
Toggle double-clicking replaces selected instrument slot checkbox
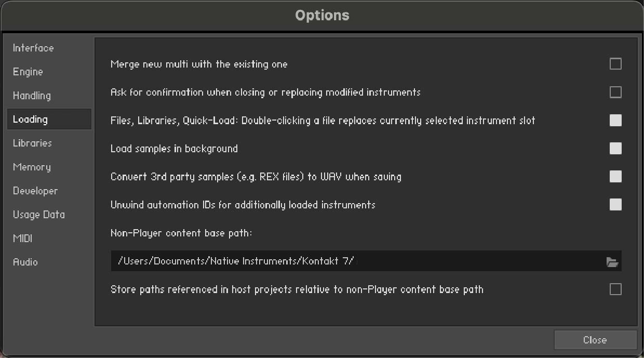(x=615, y=121)
